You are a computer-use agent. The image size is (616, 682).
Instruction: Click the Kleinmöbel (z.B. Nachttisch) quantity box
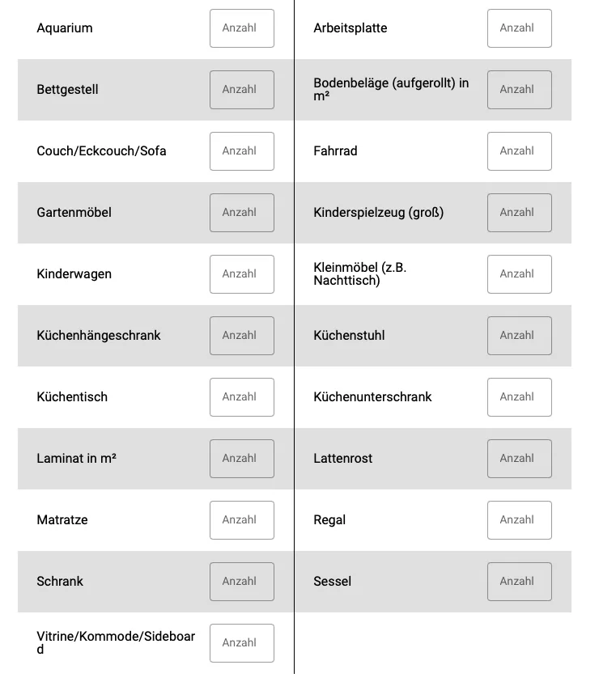point(520,274)
